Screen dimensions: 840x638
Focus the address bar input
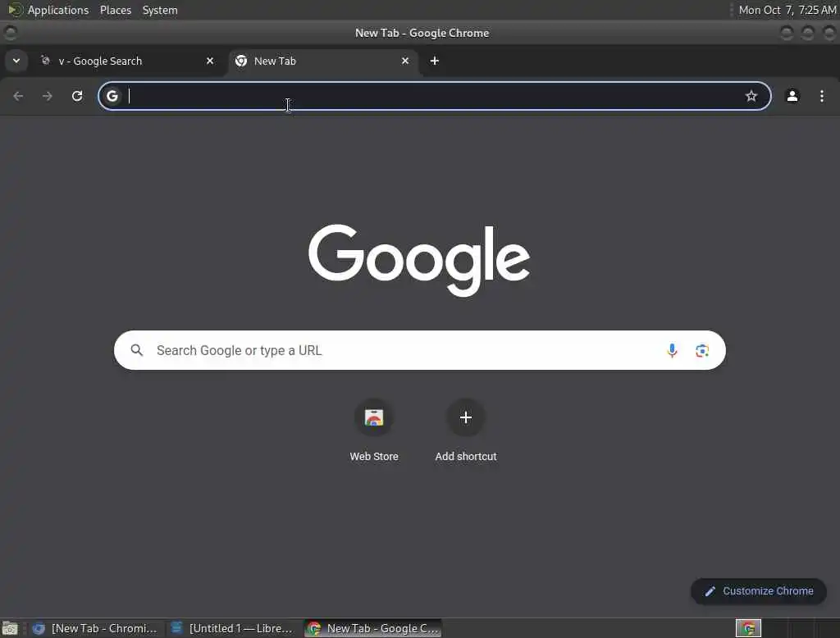click(434, 96)
